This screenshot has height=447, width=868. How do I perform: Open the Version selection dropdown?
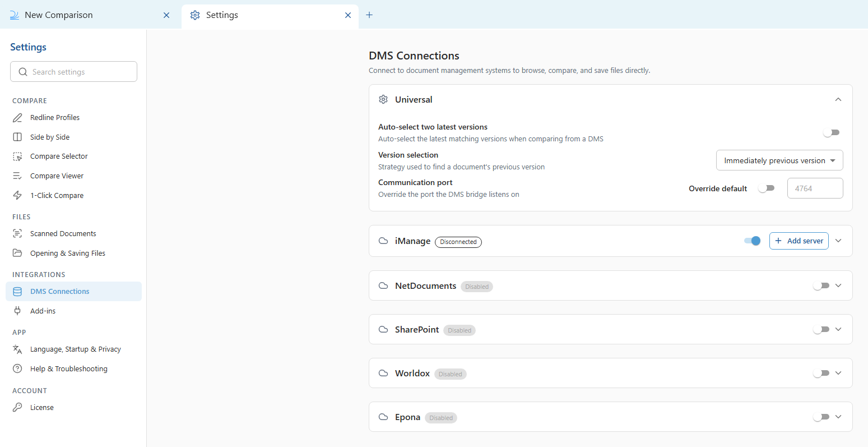[779, 160]
